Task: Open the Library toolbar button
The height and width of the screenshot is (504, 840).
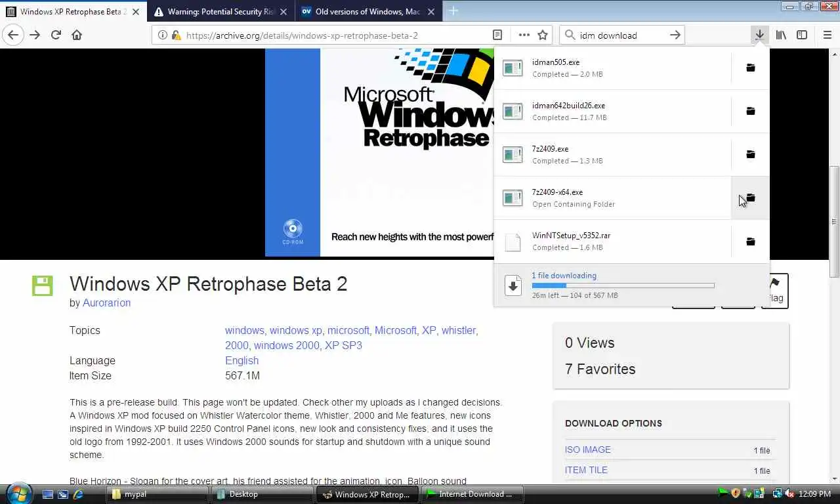Action: click(781, 35)
